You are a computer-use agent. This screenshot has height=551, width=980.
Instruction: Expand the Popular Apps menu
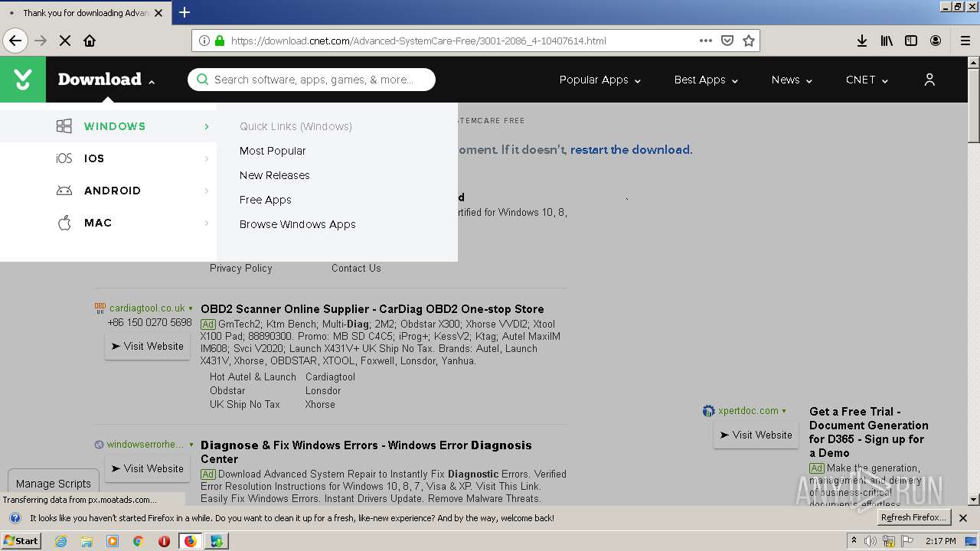(x=600, y=80)
